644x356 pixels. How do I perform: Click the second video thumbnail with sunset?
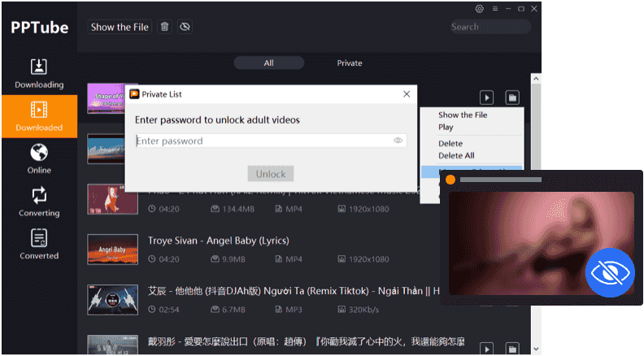click(106, 149)
